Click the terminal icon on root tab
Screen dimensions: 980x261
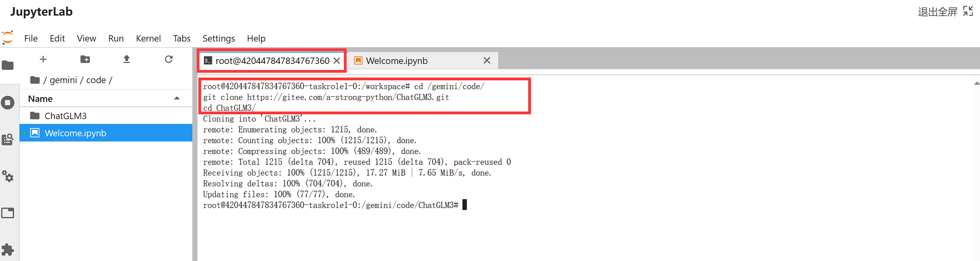(x=208, y=60)
